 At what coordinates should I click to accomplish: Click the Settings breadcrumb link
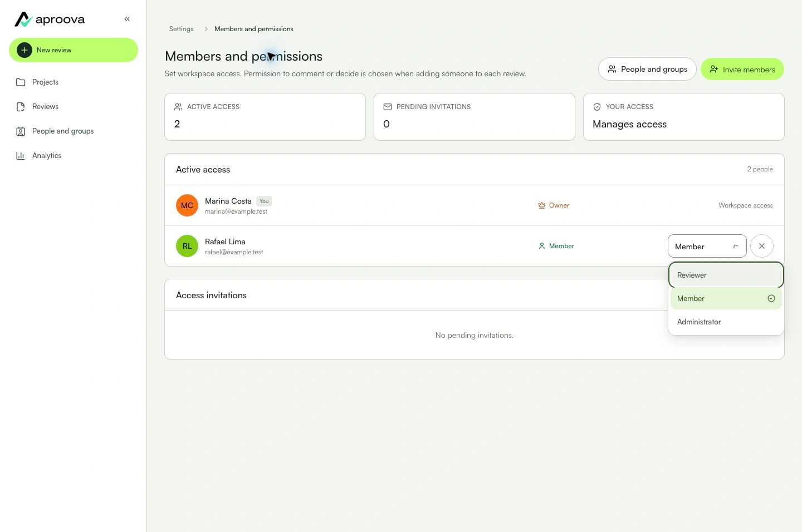pos(182,29)
